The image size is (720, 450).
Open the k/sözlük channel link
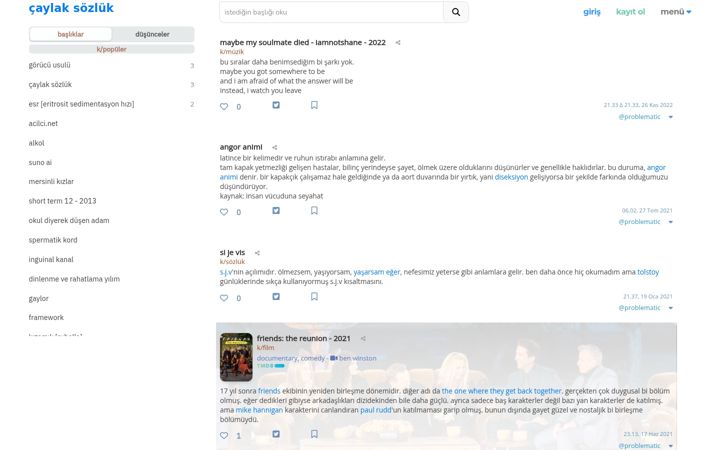232,262
